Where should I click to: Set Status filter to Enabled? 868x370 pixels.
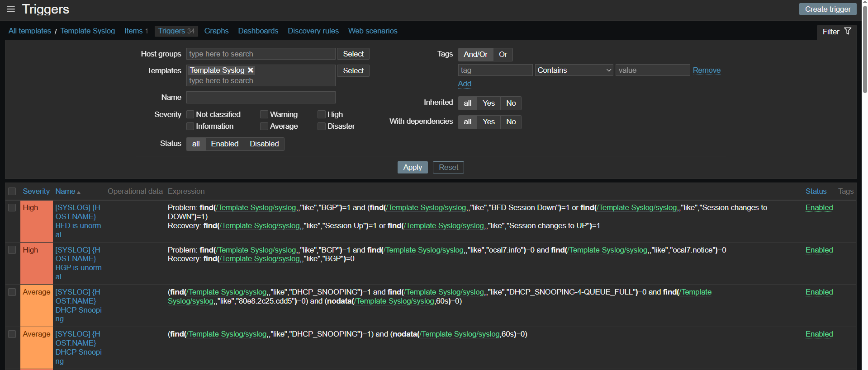tap(225, 144)
